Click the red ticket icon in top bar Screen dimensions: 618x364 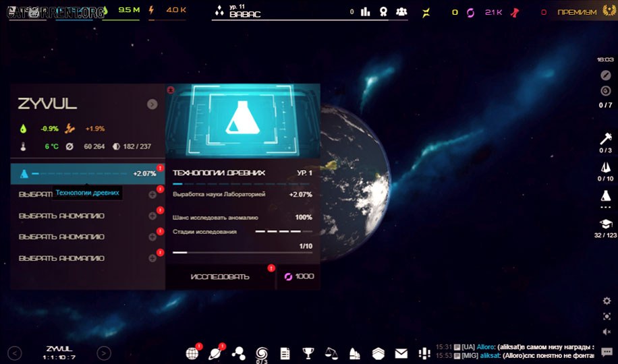[515, 13]
